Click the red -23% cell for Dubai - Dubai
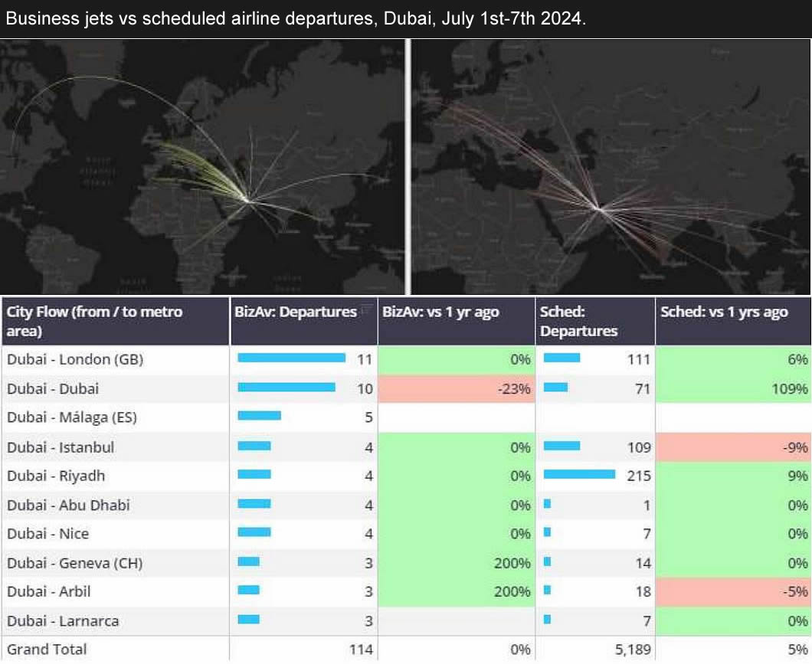This screenshot has width=812, height=664. pyautogui.click(x=456, y=388)
